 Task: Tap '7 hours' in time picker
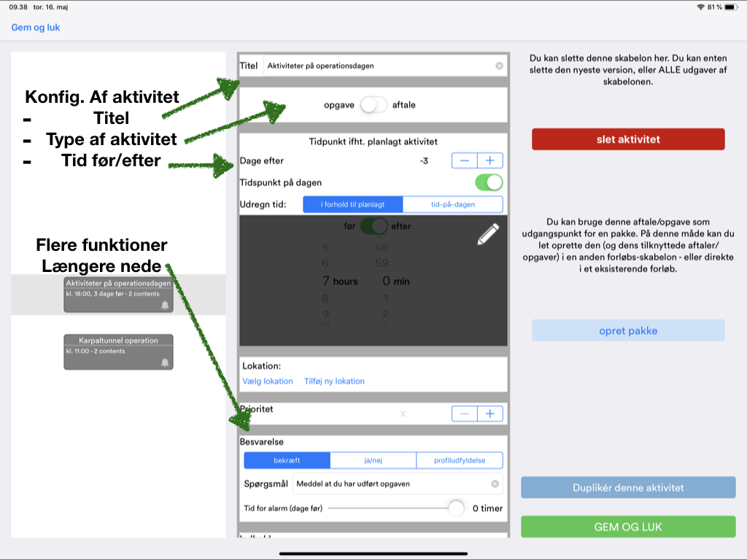click(340, 281)
